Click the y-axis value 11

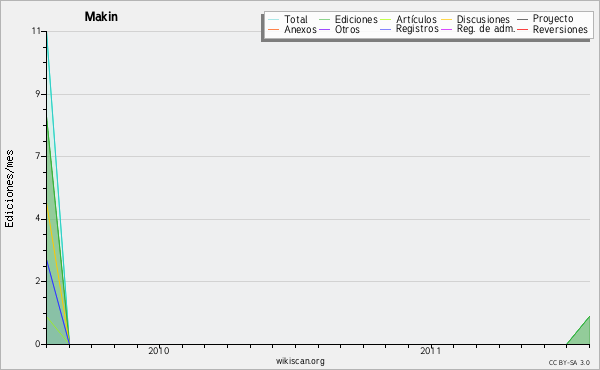click(x=36, y=31)
